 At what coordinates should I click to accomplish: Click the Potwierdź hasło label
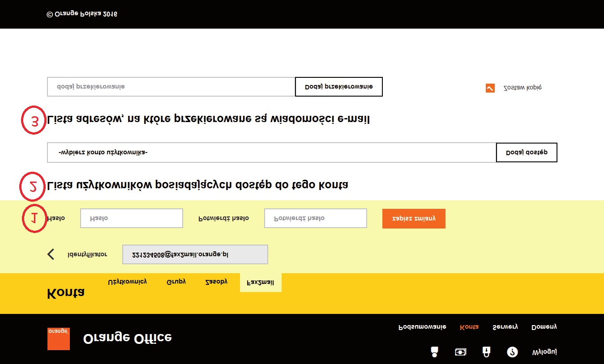(224, 218)
